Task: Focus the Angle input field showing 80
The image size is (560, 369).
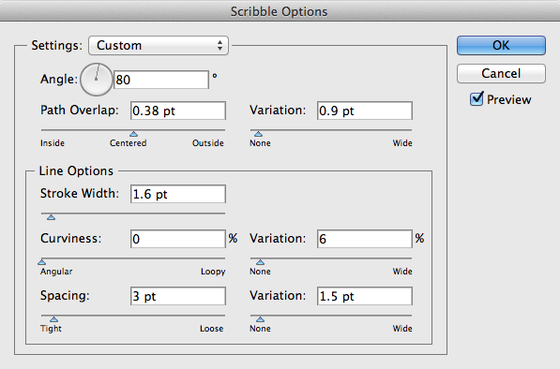Action: 161,79
